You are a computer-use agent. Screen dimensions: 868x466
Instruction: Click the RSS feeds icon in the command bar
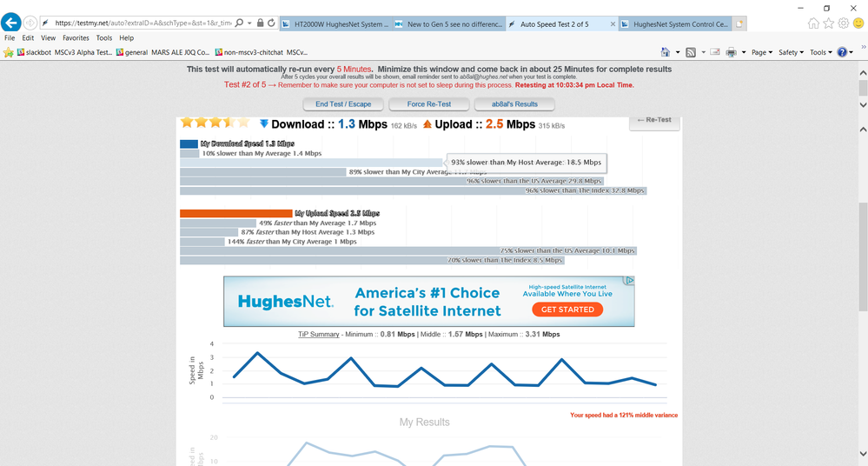[690, 52]
